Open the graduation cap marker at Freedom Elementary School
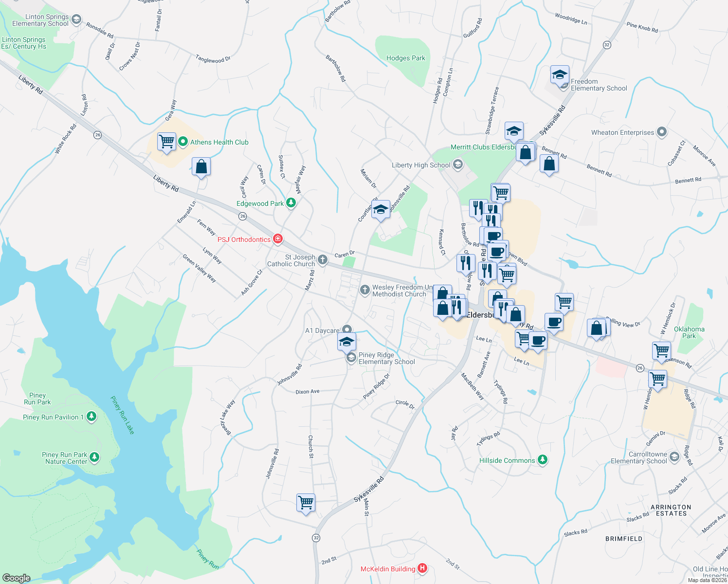The image size is (728, 584). point(560,76)
